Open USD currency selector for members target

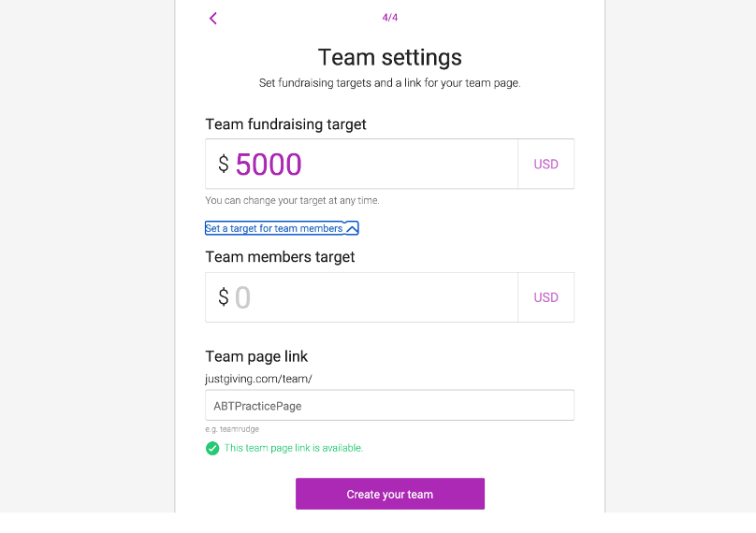(545, 297)
